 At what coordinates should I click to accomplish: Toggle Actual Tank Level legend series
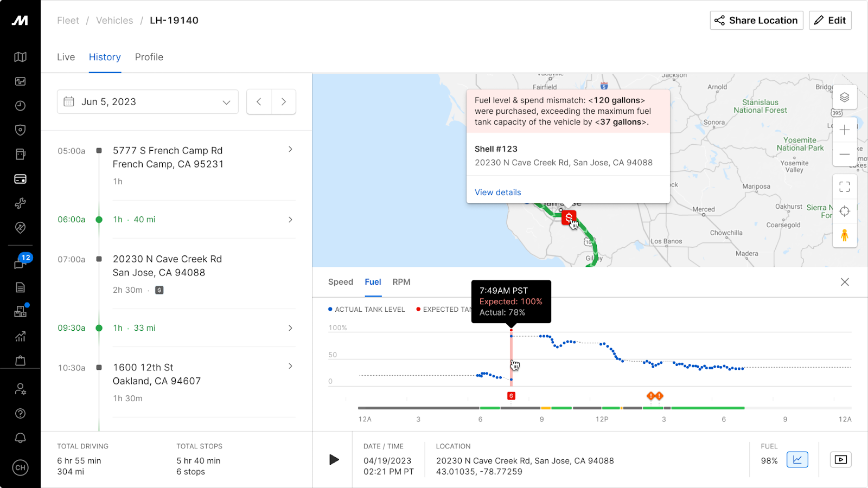366,310
